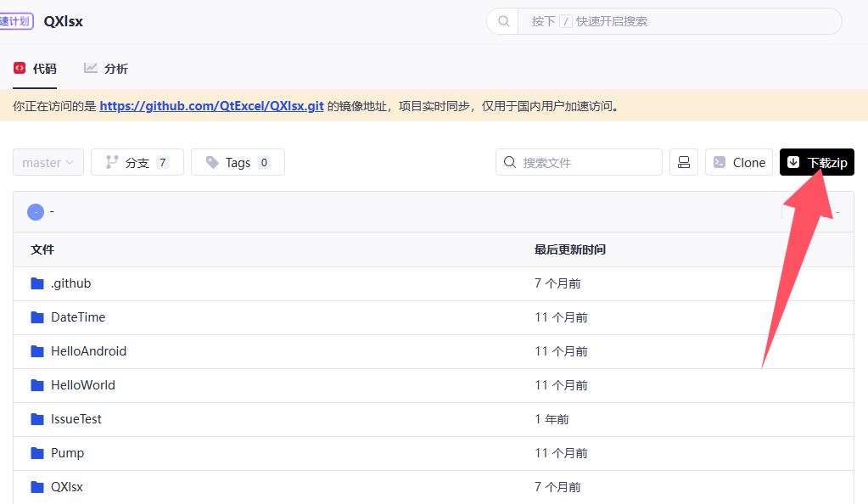Click the IssueTest folder icon
The width and height of the screenshot is (868, 504).
pyautogui.click(x=37, y=419)
